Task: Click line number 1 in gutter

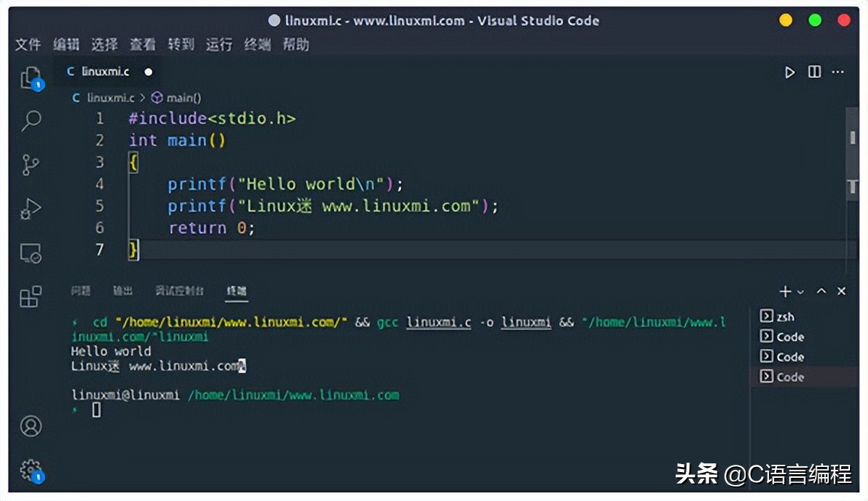Action: click(x=100, y=119)
